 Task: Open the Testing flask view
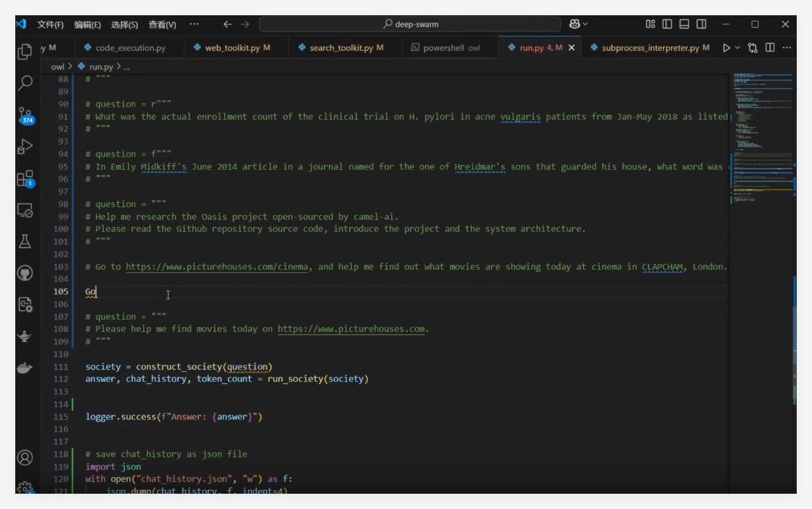(x=25, y=242)
